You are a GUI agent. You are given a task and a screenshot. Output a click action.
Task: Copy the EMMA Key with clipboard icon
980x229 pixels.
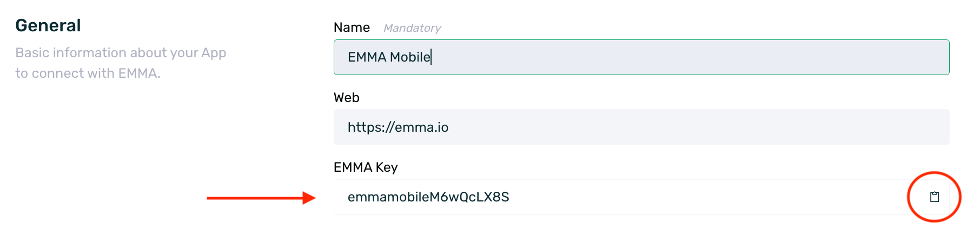[934, 197]
